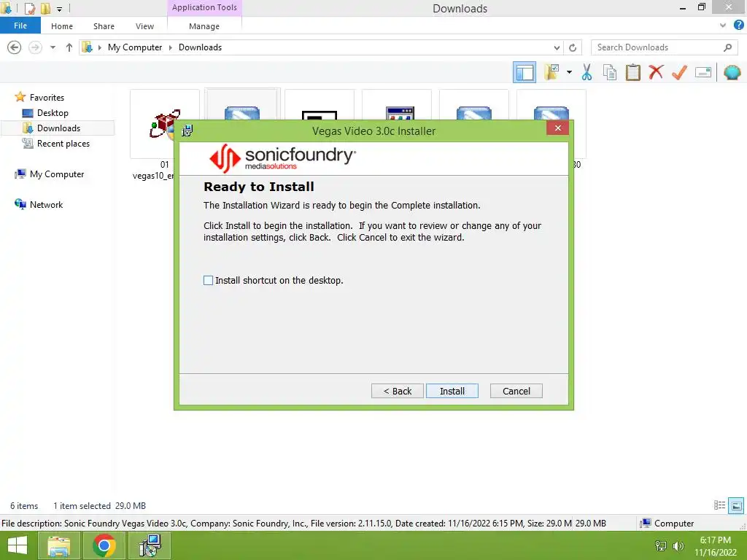Toggle the preview pane layout icon
Screen dimensions: 747x560
pyautogui.click(x=524, y=72)
